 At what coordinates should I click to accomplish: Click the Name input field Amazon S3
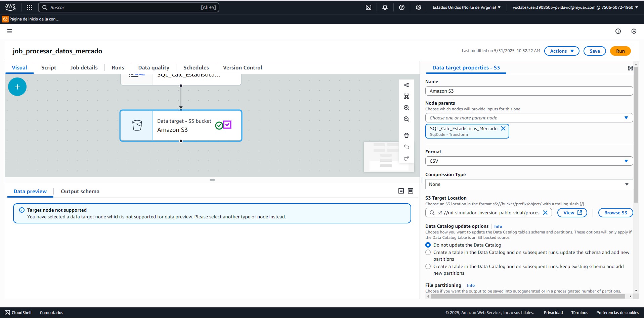pos(529,91)
